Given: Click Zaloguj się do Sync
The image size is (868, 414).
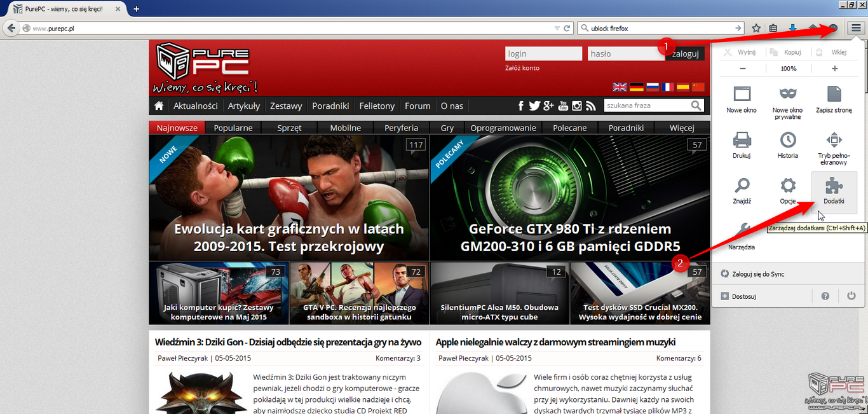Looking at the screenshot, I should tap(758, 274).
